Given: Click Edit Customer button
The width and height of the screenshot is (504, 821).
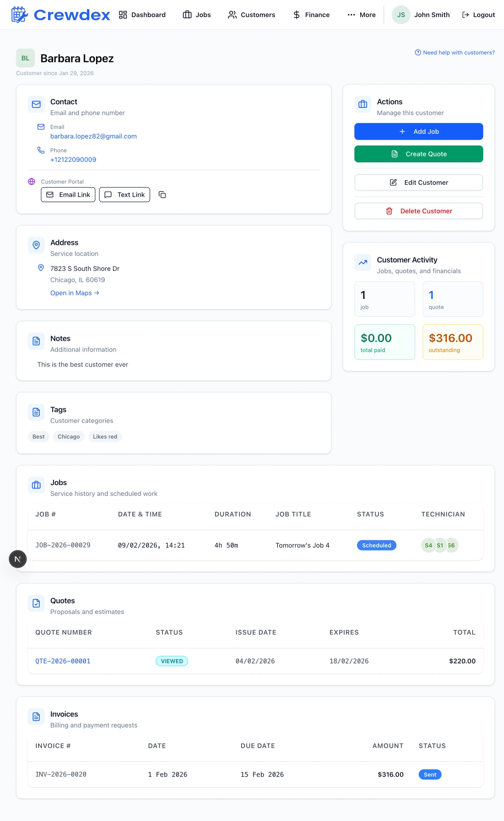Looking at the screenshot, I should coord(418,183).
